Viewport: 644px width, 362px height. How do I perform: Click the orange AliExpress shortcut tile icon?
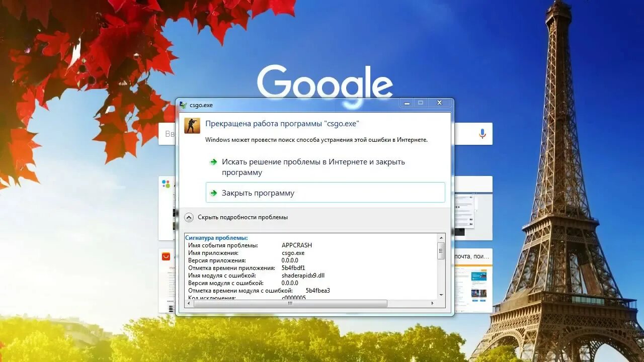click(x=166, y=257)
